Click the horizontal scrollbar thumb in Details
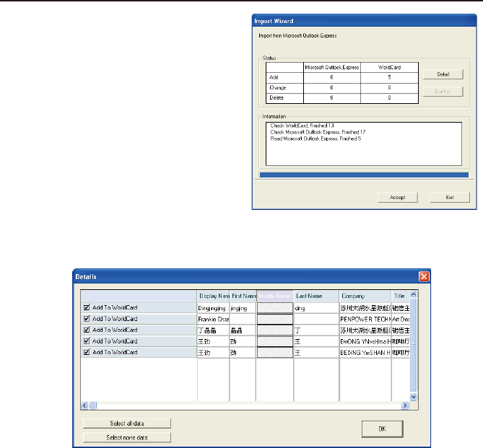483x448 pixels. click(92, 405)
